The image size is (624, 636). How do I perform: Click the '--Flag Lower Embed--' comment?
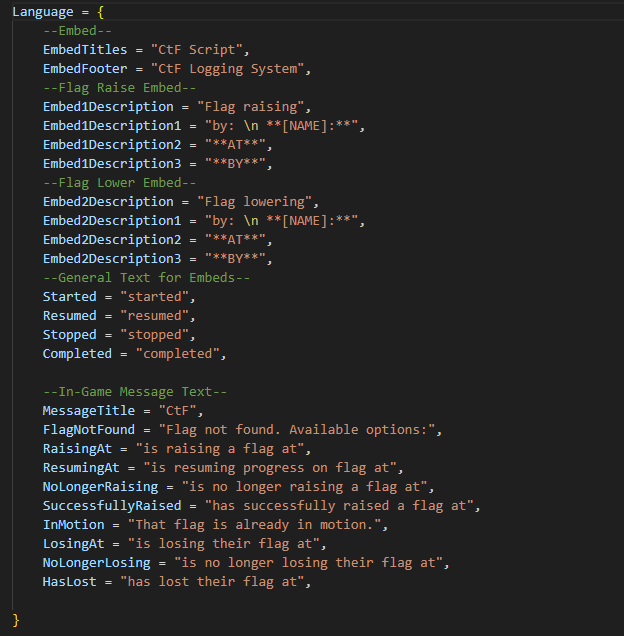click(x=119, y=183)
